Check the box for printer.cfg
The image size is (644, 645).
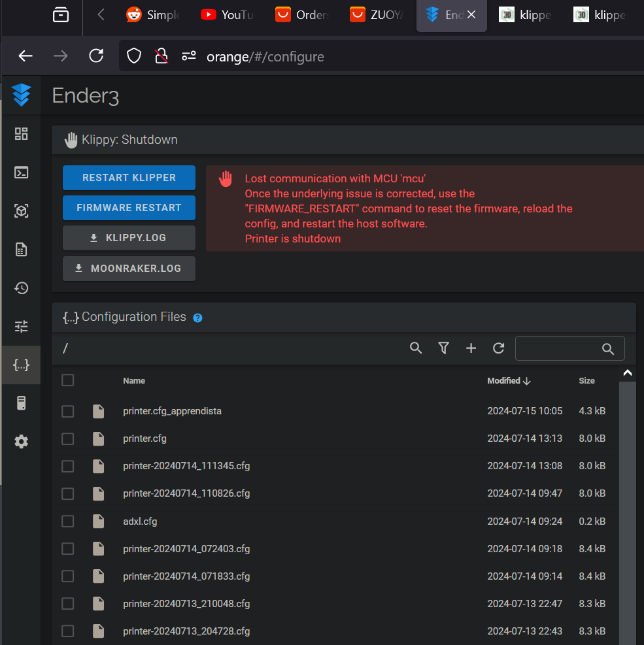click(67, 438)
